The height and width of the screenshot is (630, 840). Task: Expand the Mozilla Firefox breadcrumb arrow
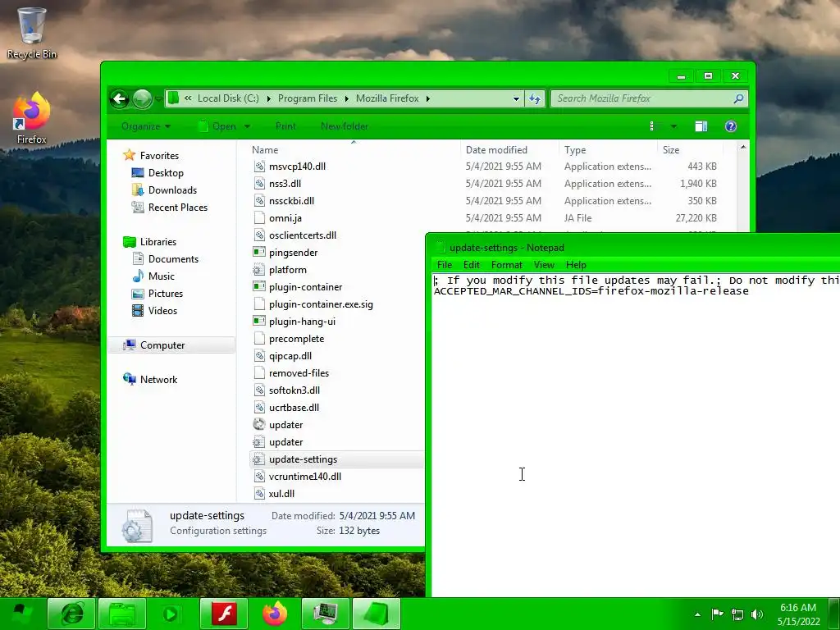tap(427, 98)
